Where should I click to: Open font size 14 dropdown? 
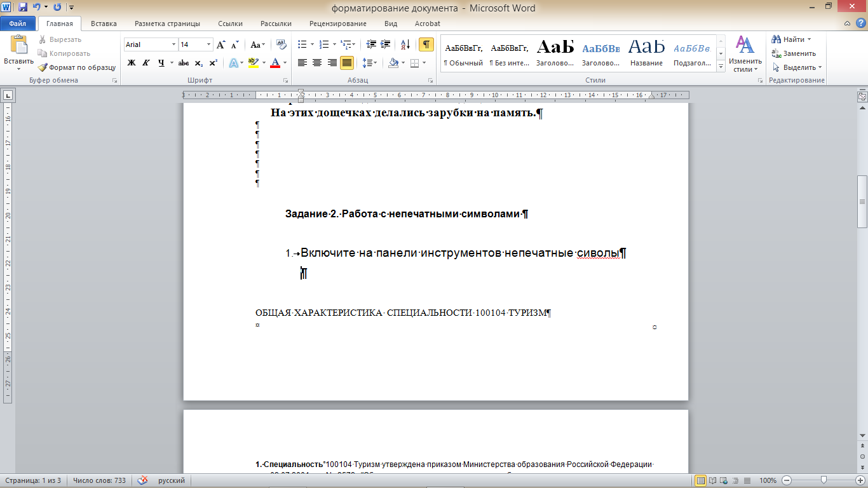(208, 44)
